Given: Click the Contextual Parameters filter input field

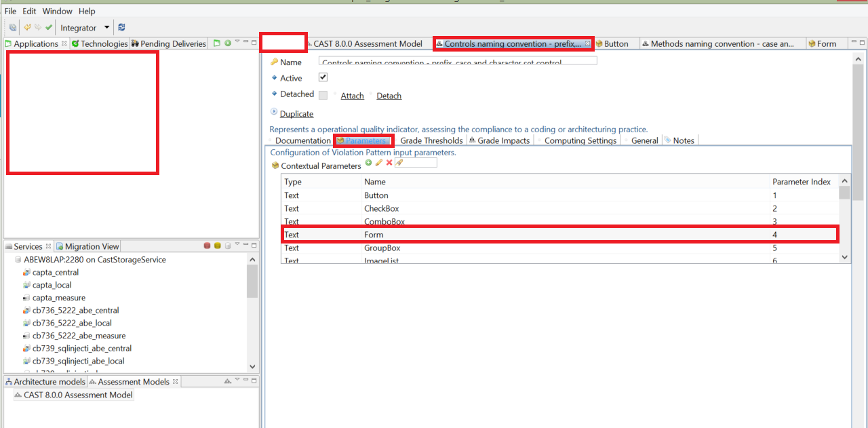Looking at the screenshot, I should (x=416, y=163).
